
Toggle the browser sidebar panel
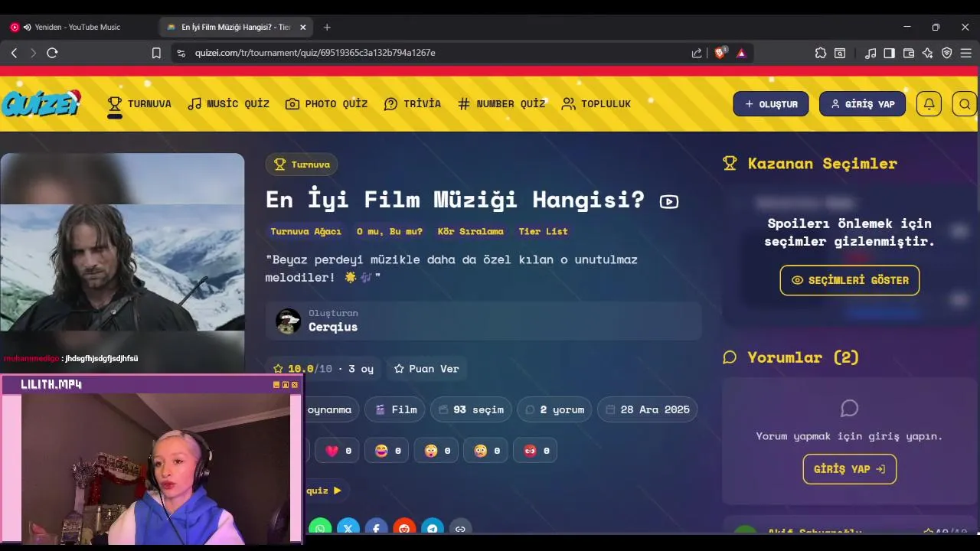889,53
